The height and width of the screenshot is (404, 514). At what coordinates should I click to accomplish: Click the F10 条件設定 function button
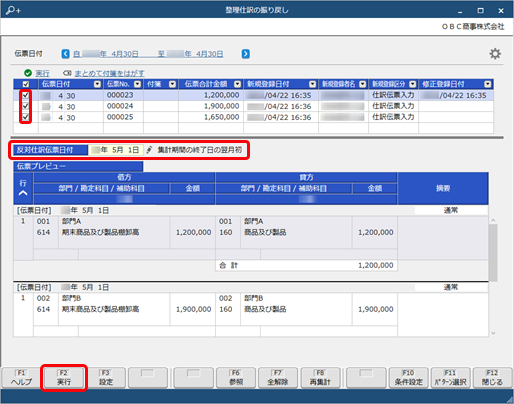coord(408,378)
